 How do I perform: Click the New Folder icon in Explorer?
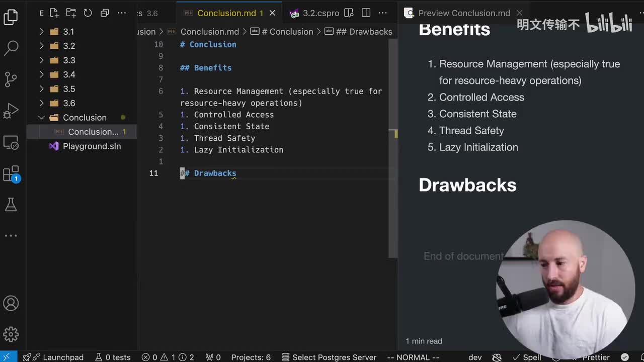tap(71, 13)
